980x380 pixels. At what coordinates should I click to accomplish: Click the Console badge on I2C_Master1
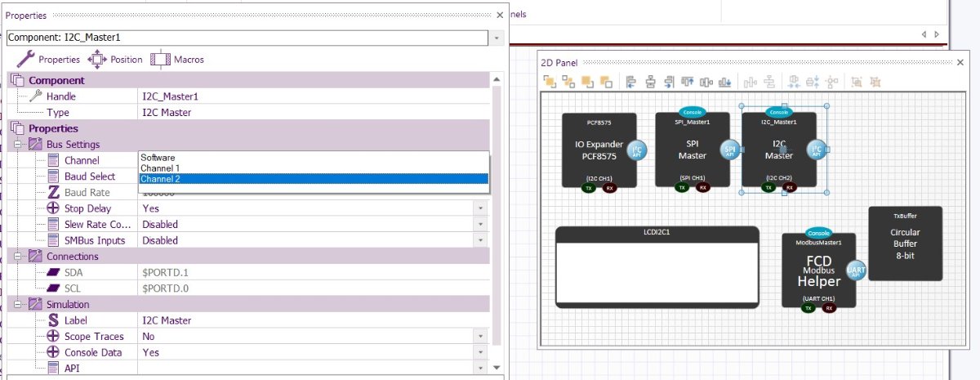click(778, 112)
